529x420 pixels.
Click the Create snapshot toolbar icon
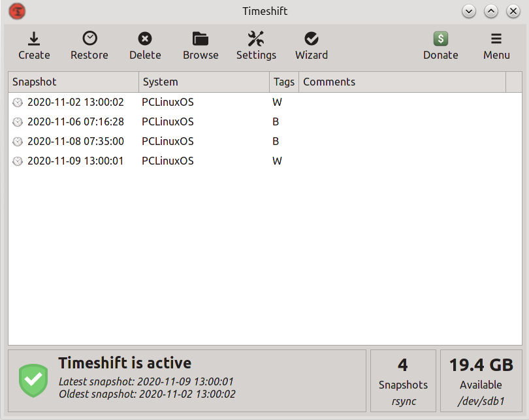coord(34,39)
